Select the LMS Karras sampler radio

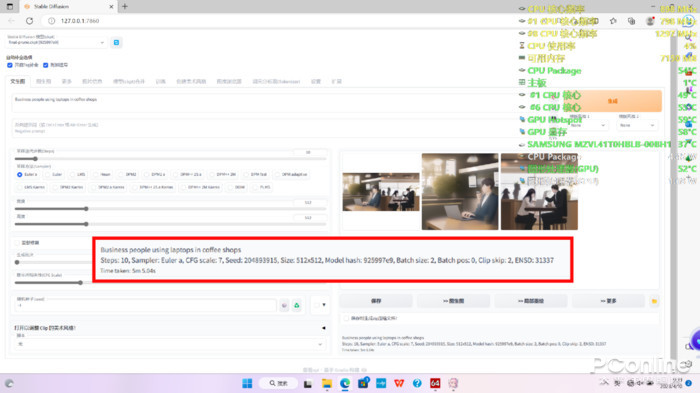(20, 188)
